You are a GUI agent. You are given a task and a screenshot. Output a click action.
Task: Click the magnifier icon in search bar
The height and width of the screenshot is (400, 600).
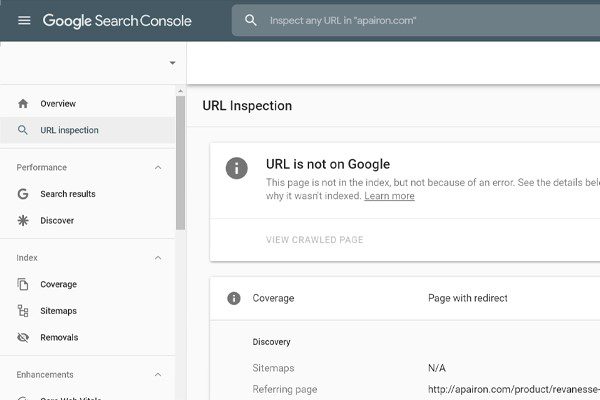(x=251, y=20)
